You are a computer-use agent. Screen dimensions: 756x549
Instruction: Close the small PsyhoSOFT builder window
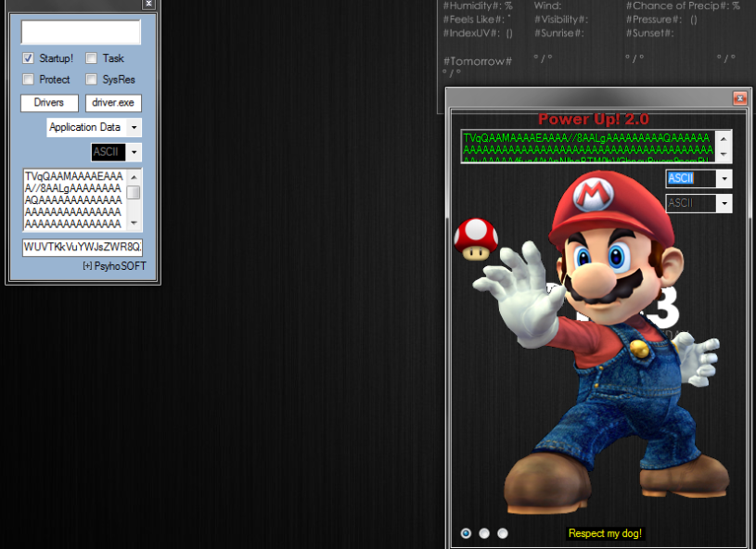coord(148,4)
